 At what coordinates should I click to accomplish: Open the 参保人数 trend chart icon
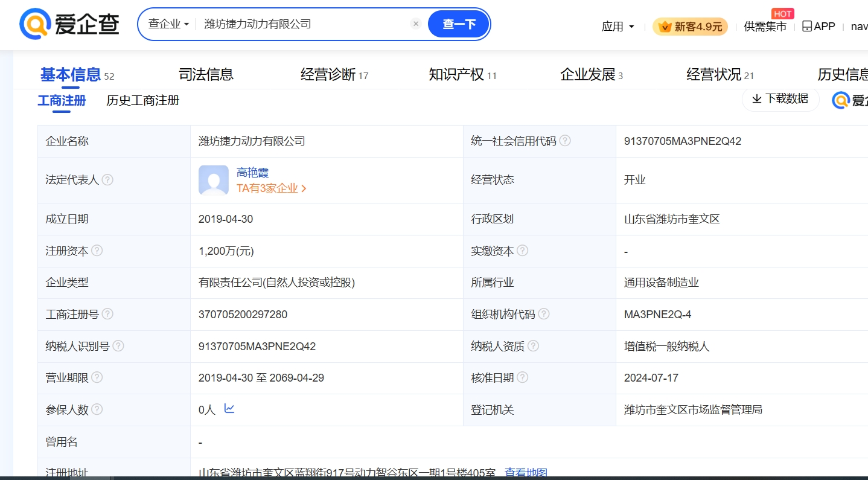(x=229, y=409)
